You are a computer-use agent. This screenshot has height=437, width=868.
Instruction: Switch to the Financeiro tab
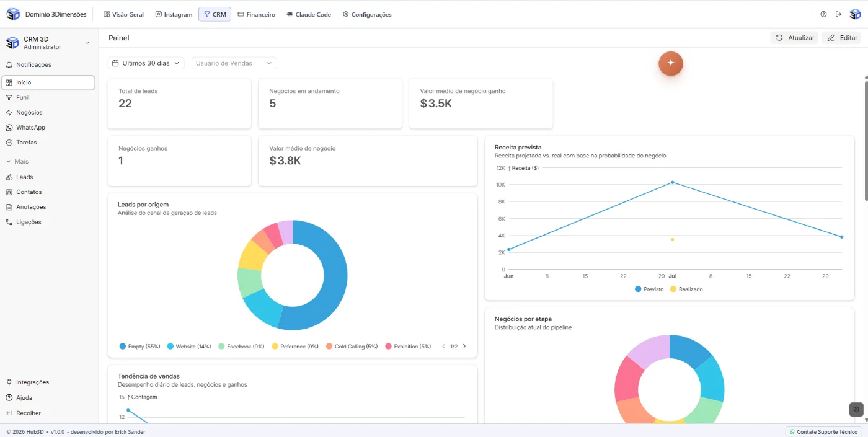[257, 14]
